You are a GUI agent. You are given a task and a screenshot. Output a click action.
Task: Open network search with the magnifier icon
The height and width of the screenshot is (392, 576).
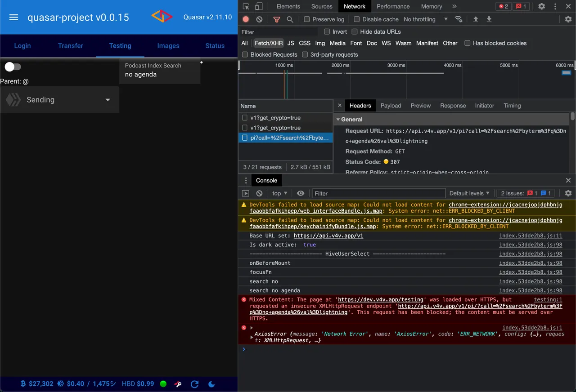point(290,19)
